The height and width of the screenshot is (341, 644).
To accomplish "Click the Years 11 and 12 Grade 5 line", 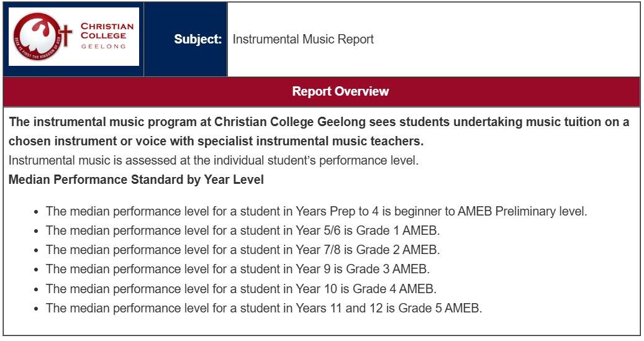I will coord(264,307).
